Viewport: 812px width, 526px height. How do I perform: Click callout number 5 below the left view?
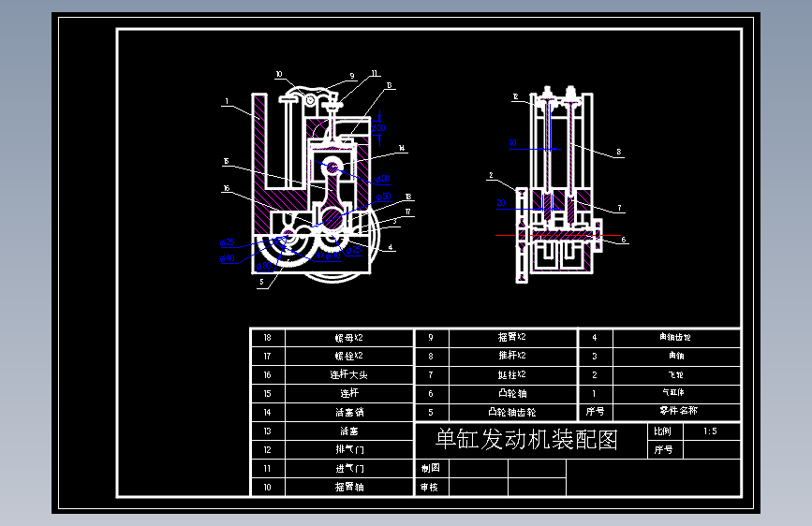point(261,282)
